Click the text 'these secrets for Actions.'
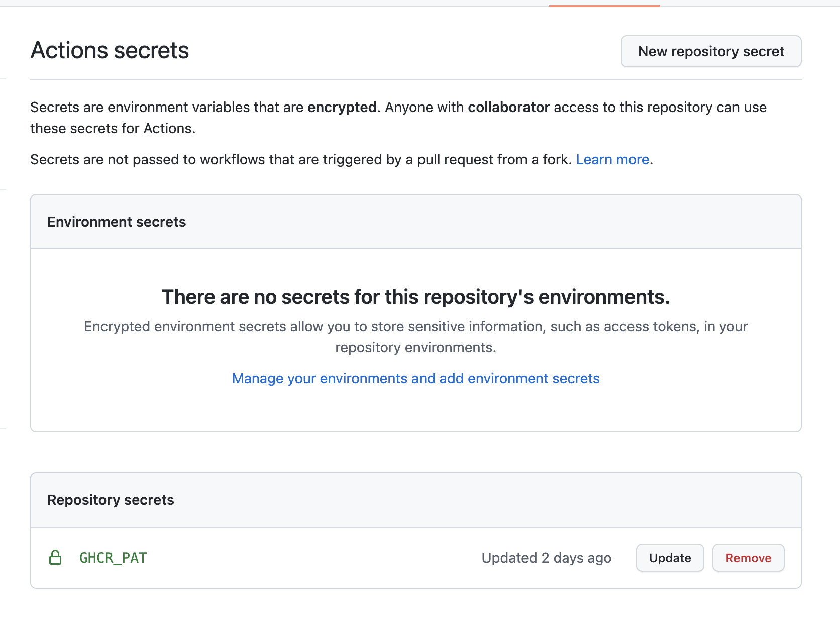Screen dimensions: 840x628 pyautogui.click(x=113, y=128)
